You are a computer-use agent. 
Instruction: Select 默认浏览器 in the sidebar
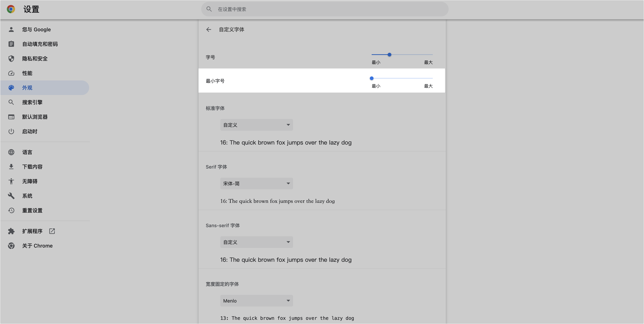pos(35,117)
